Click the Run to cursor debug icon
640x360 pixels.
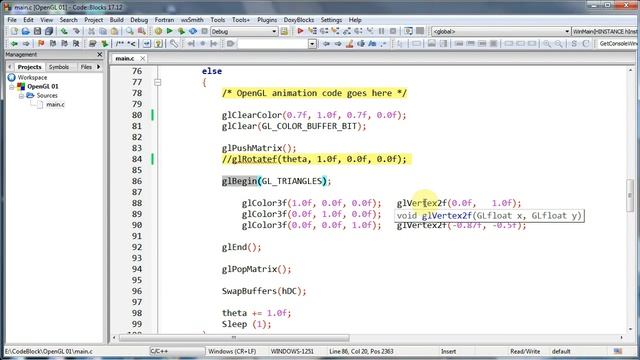point(312,31)
